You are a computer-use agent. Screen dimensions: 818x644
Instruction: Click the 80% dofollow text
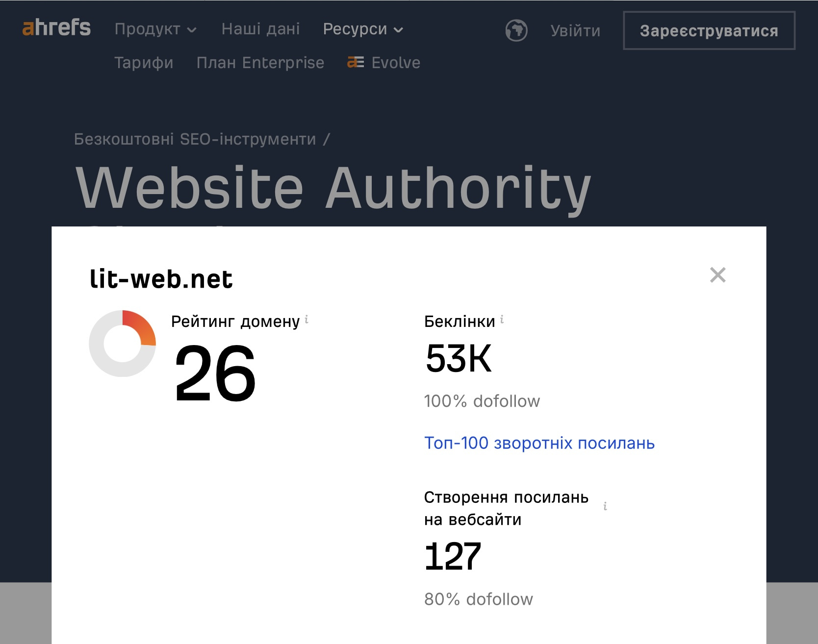point(479,599)
